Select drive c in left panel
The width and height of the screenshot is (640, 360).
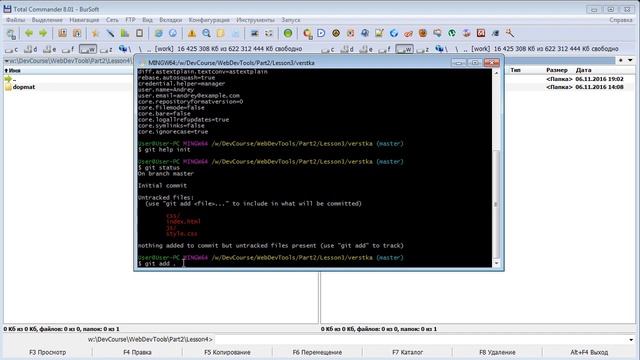pos(11,49)
